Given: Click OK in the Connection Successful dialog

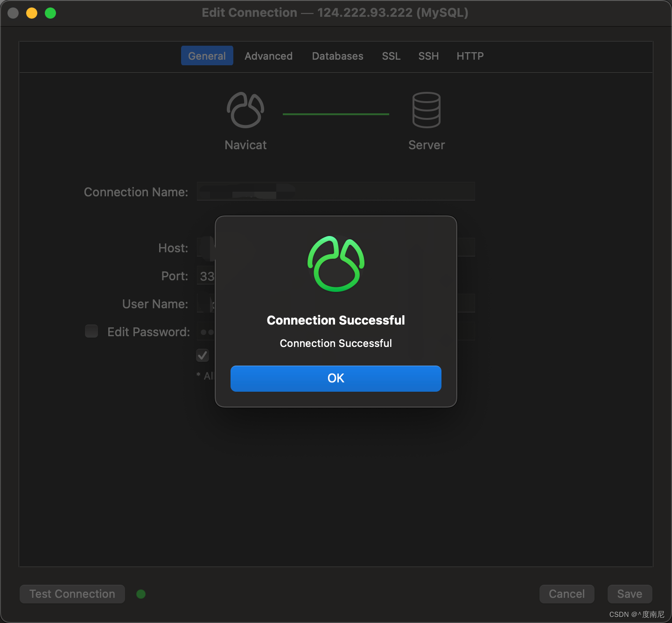Looking at the screenshot, I should tap(336, 378).
